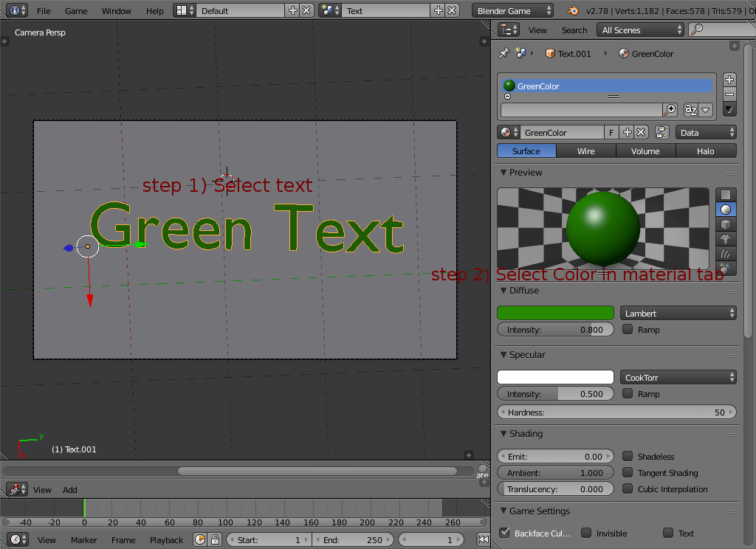Image resolution: width=756 pixels, height=549 pixels.
Task: Browse materials to link icon
Action: coord(509,132)
